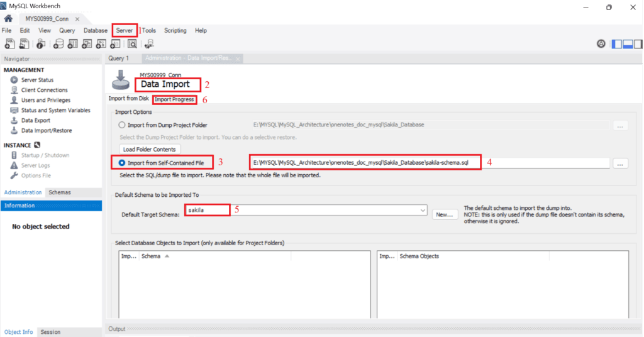This screenshot has width=644, height=337.
Task: Click the Server Logs warning icon
Action: coord(14,165)
